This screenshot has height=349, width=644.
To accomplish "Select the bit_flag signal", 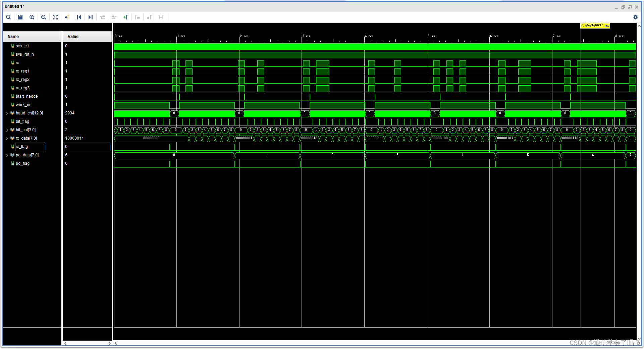I will (x=22, y=121).
